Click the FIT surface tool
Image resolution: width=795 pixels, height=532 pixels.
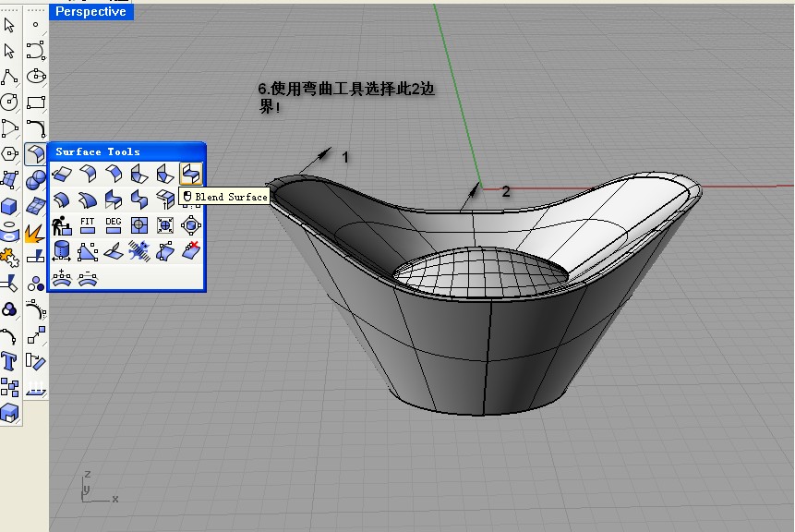click(88, 225)
